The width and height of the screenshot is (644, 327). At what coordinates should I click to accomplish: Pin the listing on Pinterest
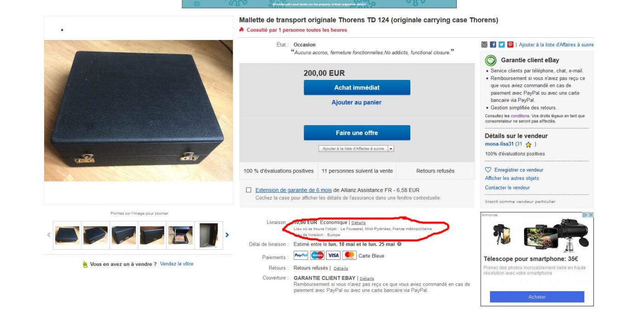pyautogui.click(x=510, y=45)
